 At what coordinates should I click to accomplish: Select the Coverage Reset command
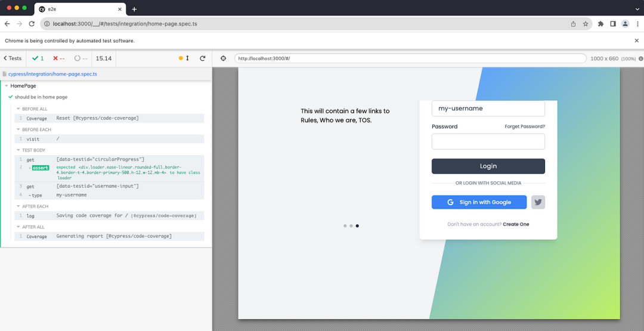[109, 118]
